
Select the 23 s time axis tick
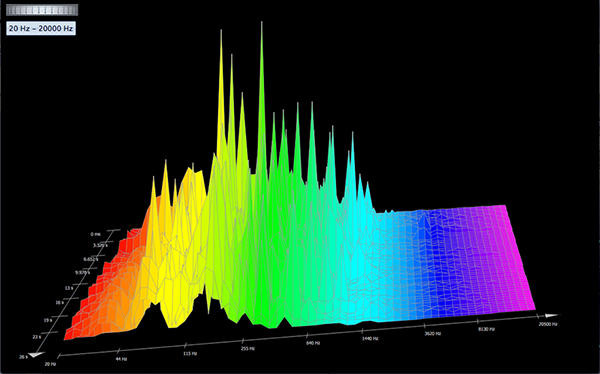click(37, 337)
